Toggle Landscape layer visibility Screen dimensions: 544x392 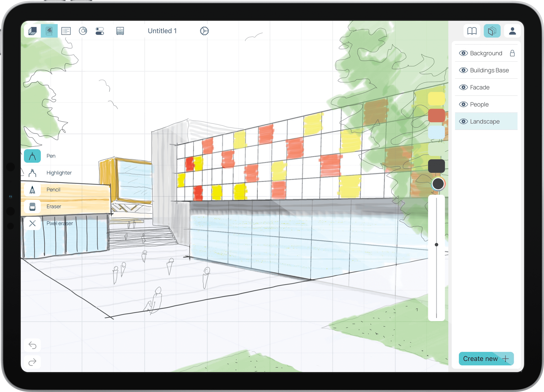click(x=463, y=121)
